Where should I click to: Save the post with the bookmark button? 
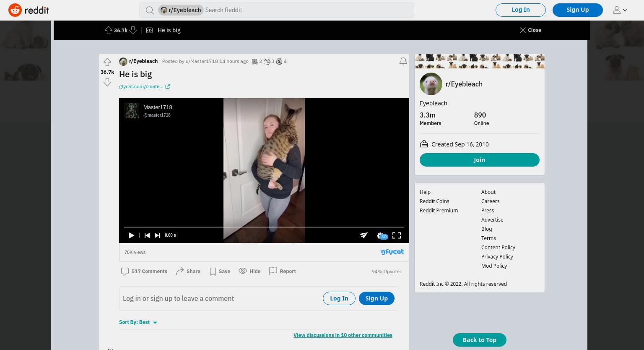click(x=220, y=272)
